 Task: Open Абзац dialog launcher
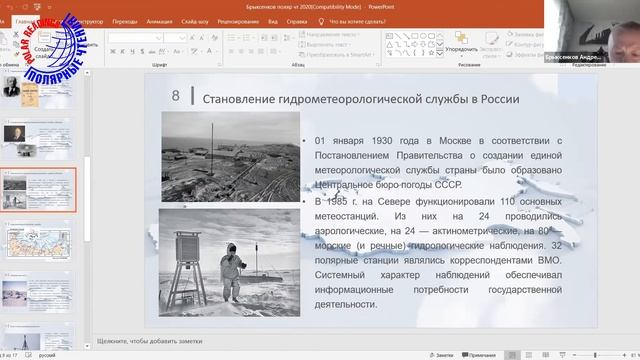pos(378,64)
